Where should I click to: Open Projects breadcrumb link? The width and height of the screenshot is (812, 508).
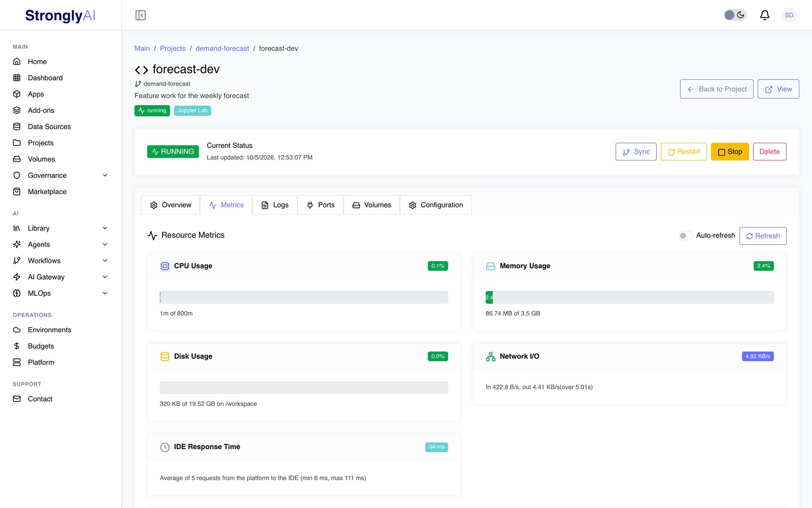point(173,48)
